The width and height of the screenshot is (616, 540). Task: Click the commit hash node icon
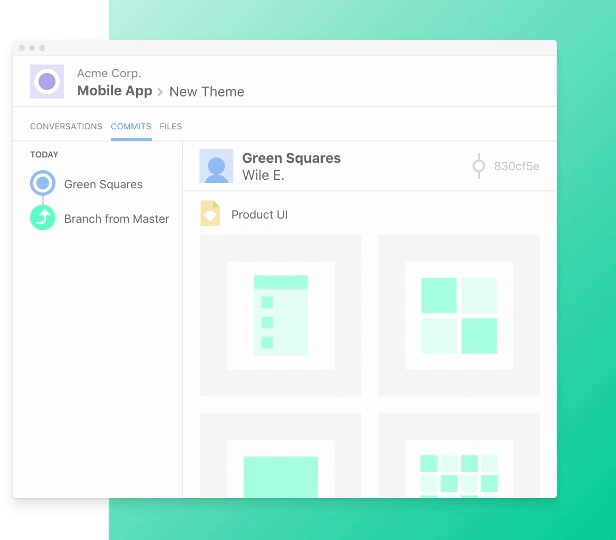[478, 166]
